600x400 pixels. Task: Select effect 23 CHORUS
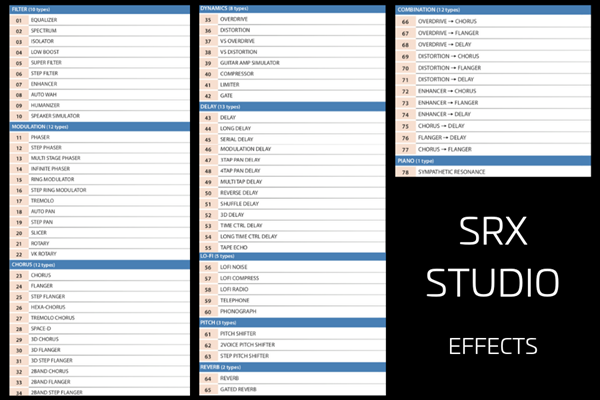click(99, 275)
